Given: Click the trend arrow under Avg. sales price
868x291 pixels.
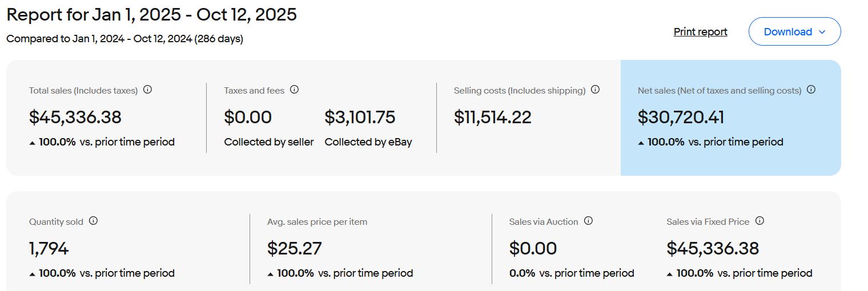Looking at the screenshot, I should coord(270,274).
